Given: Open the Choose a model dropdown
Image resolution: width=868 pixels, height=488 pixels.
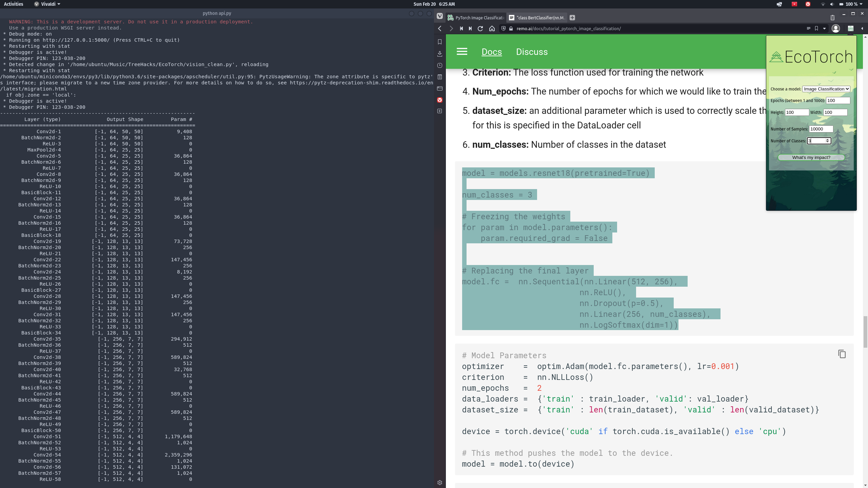Looking at the screenshot, I should coord(826,89).
